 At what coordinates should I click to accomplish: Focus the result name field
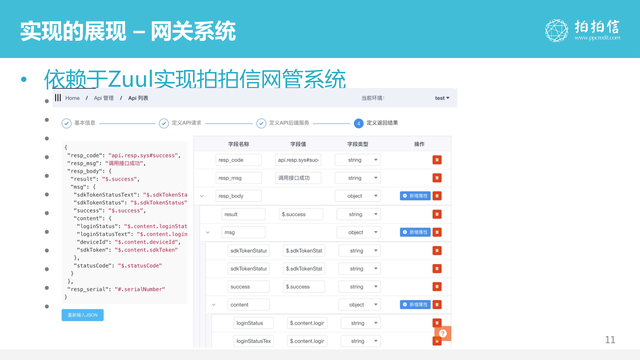click(x=243, y=214)
